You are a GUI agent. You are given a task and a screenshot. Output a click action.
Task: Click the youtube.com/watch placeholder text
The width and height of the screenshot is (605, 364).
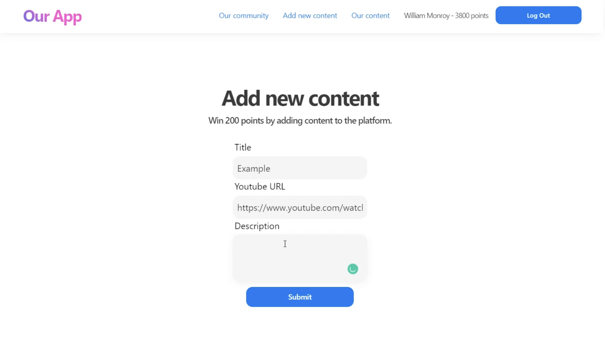300,208
